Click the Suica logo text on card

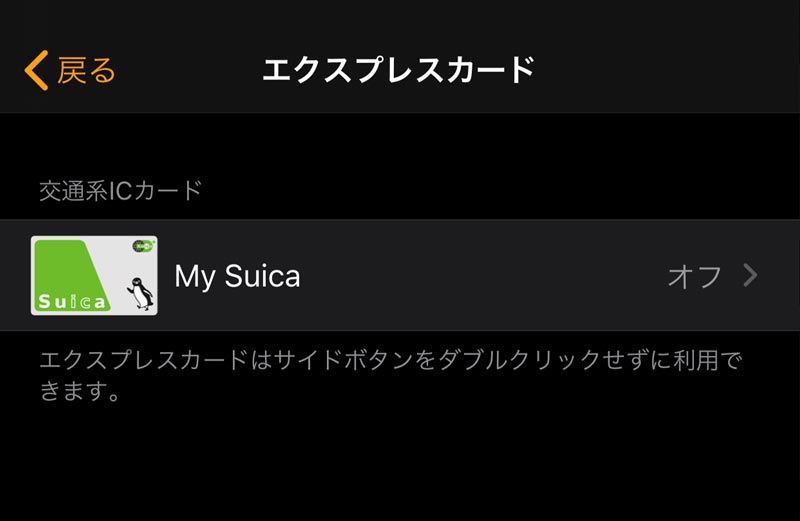tap(72, 302)
